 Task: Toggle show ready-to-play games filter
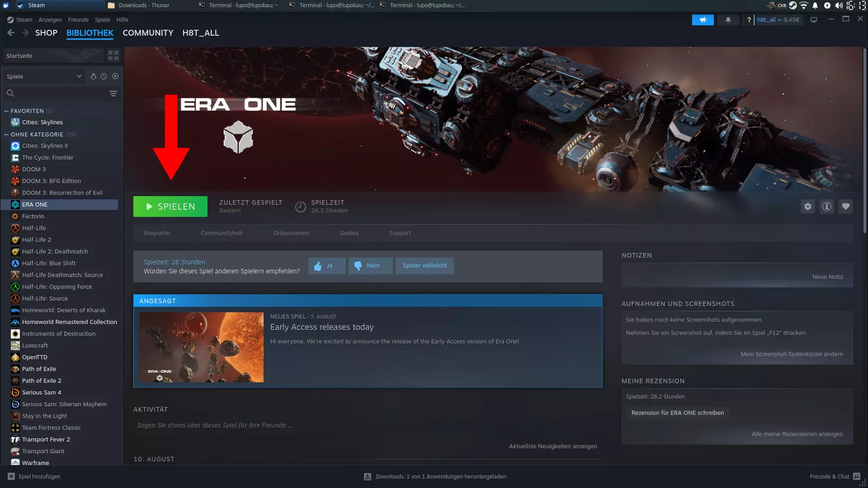[x=115, y=76]
